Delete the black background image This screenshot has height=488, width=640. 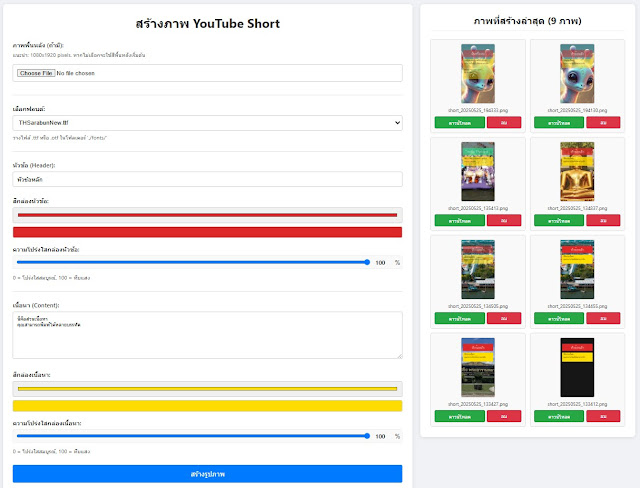coord(603,416)
